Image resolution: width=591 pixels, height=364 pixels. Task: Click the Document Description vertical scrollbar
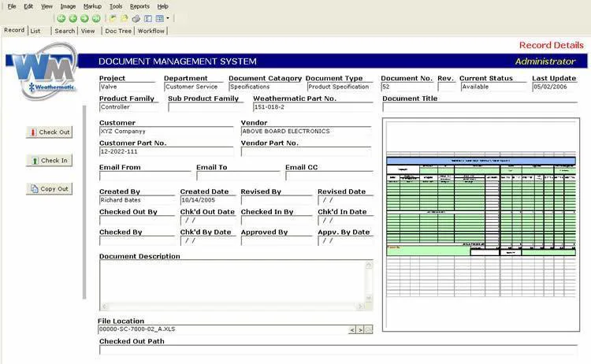tap(369, 282)
